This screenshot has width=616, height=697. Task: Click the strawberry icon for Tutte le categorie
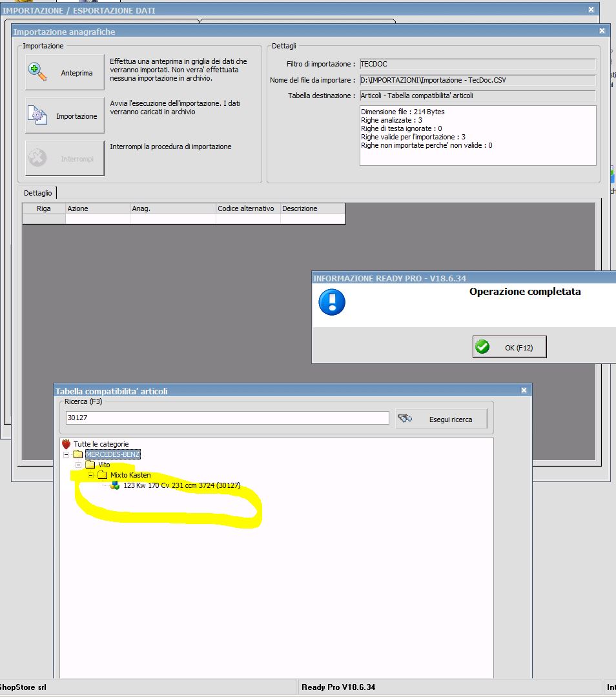click(67, 443)
